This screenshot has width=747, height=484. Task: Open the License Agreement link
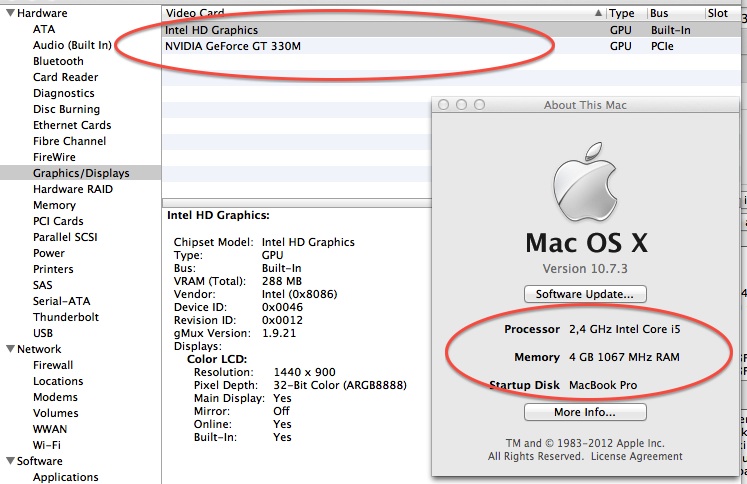(x=636, y=456)
